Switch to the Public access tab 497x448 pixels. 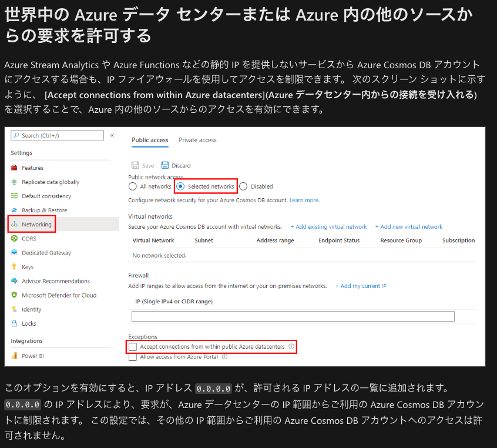point(150,140)
